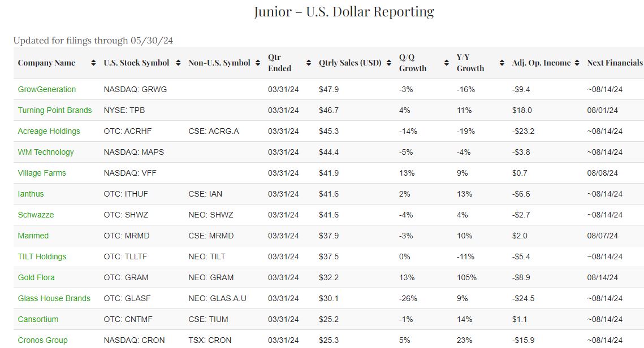644x348 pixels.
Task: Open the GrowGeneration company link
Action: 47,89
